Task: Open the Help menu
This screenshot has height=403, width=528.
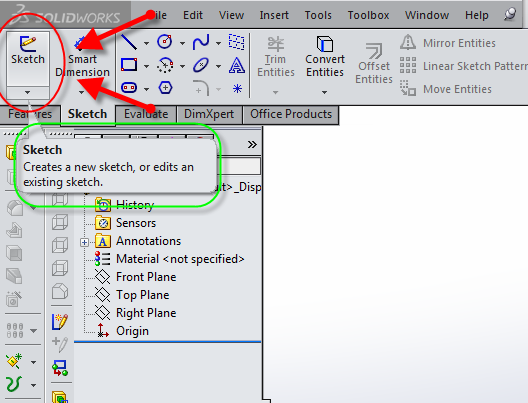Action: coord(477,15)
